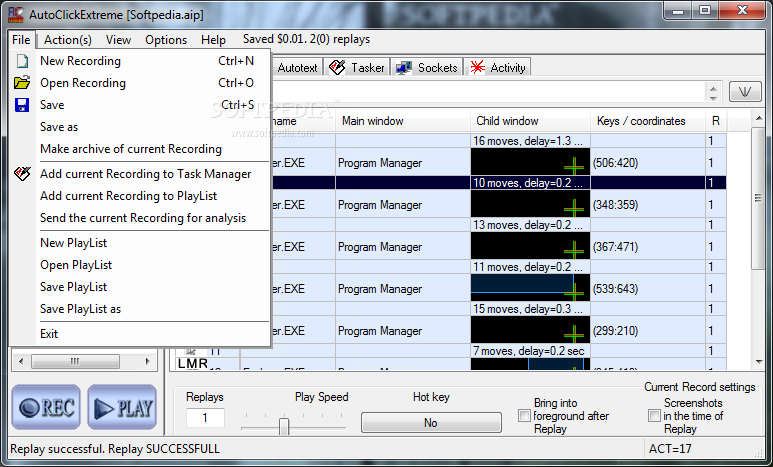This screenshot has width=773, height=467.
Task: Click the (299:210) coordinates cell
Action: point(647,330)
